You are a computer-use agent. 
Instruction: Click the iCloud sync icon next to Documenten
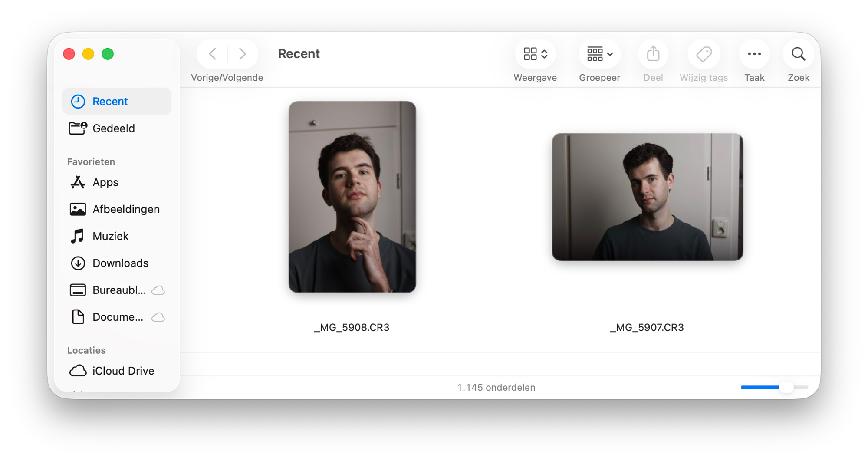point(158,317)
